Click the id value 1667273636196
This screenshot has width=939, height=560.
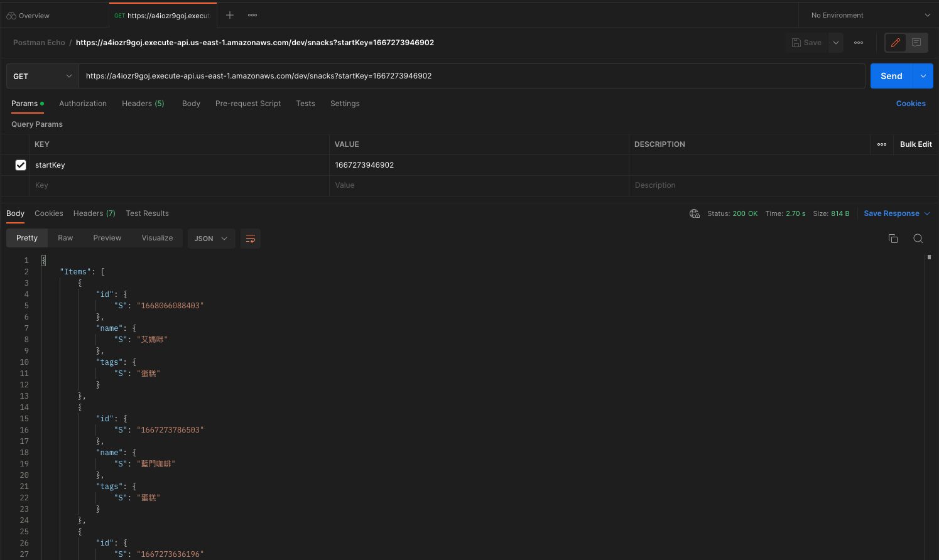[170, 554]
